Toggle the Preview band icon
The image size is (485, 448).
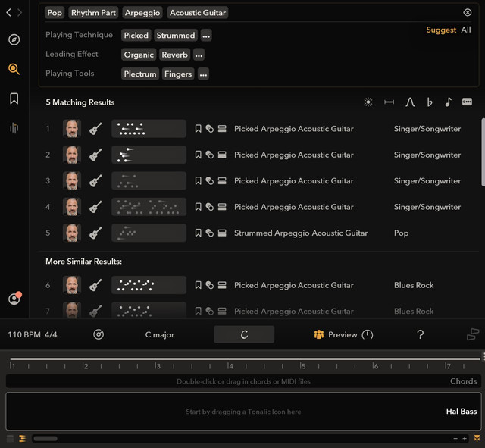[319, 334]
